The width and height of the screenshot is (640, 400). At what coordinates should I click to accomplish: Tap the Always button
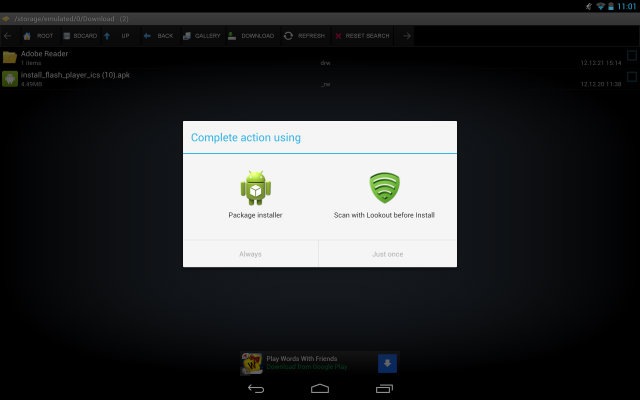[250, 254]
